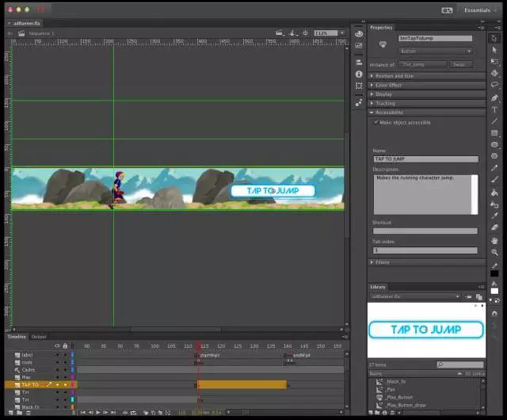507x420 pixels.
Task: Click the Edit Scene clapperboard icon
Action: pos(280,33)
